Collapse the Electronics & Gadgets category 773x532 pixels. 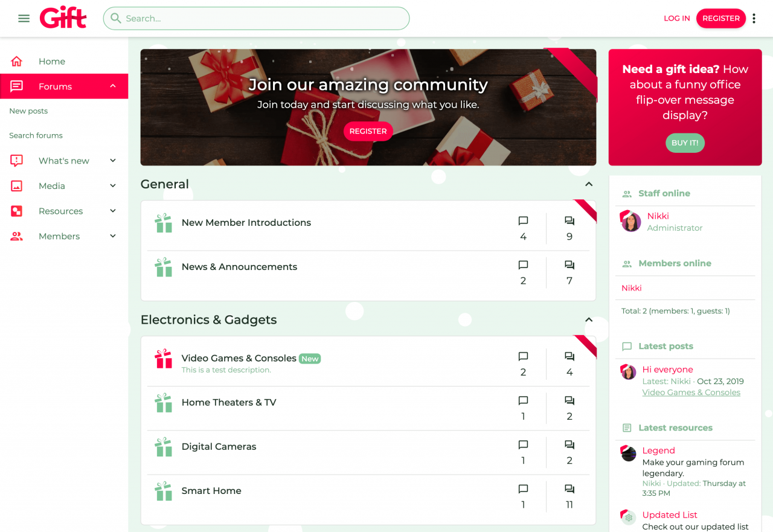pyautogui.click(x=589, y=320)
